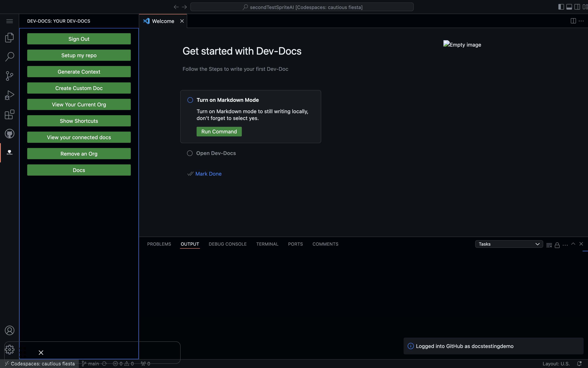Open the Search view
The image size is (588, 368).
pos(9,56)
